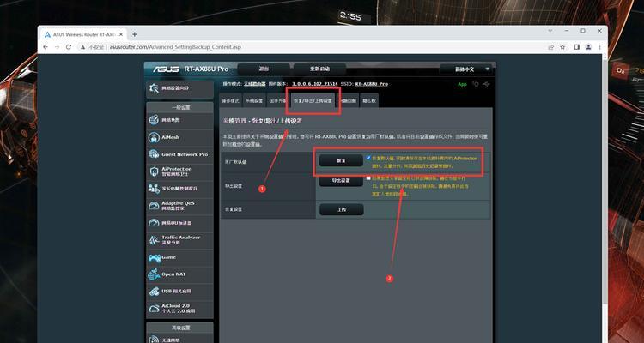Open Adaptive QoS in sidebar

tap(179, 206)
